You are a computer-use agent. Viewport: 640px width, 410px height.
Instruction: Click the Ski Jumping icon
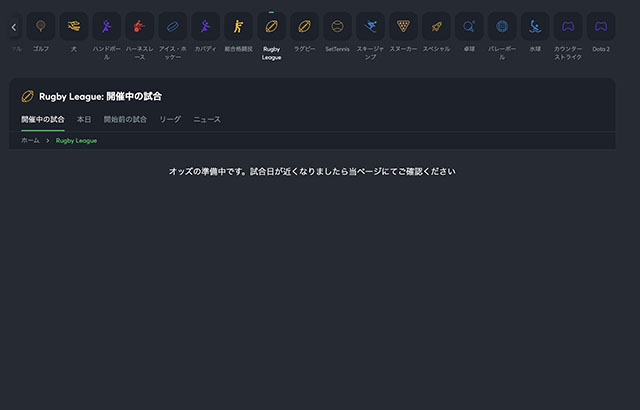tap(370, 26)
